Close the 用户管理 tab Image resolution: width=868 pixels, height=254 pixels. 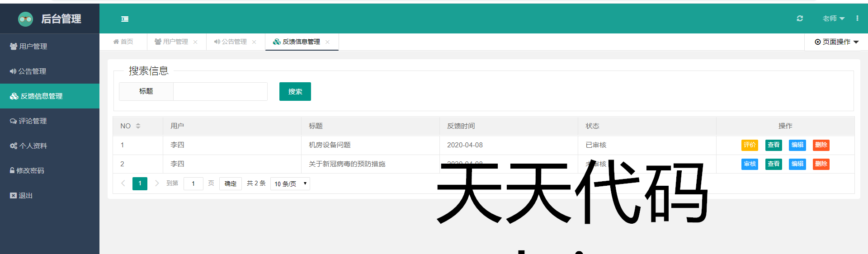point(195,42)
